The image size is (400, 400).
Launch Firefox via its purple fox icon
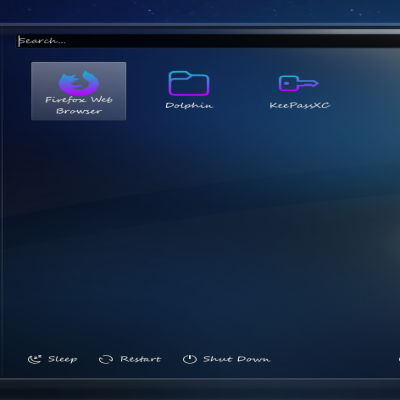(79, 83)
